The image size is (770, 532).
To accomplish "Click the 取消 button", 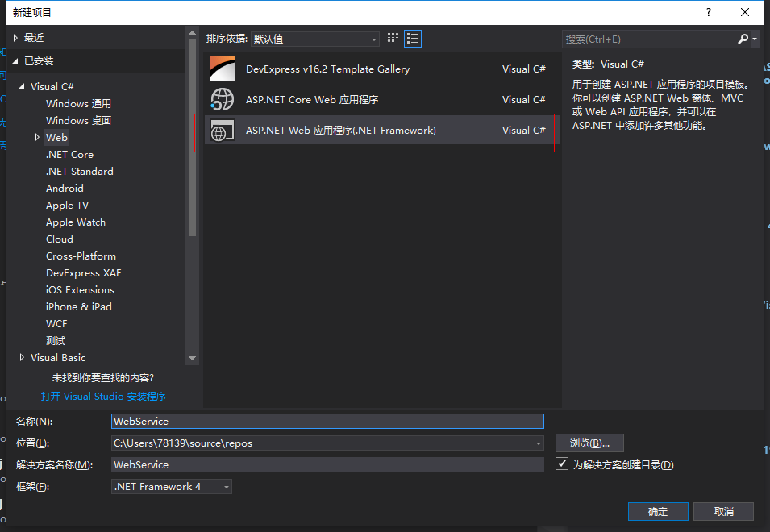I will point(723,511).
